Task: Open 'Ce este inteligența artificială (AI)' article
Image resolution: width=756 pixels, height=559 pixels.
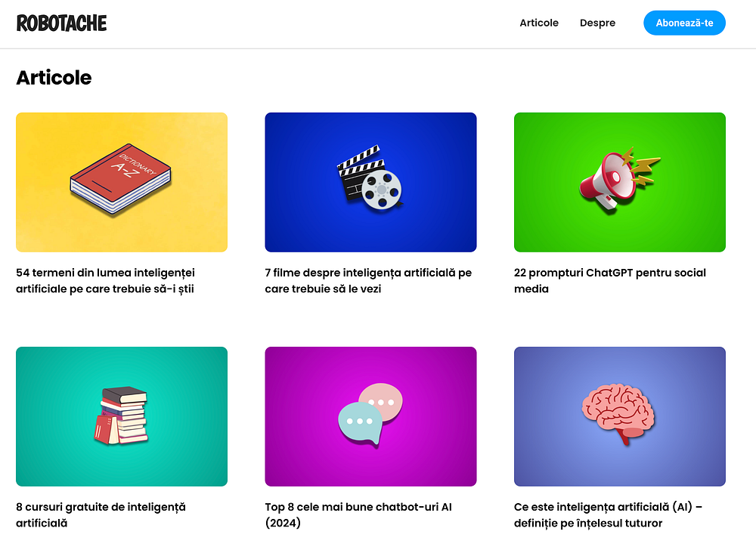Action: [x=608, y=514]
